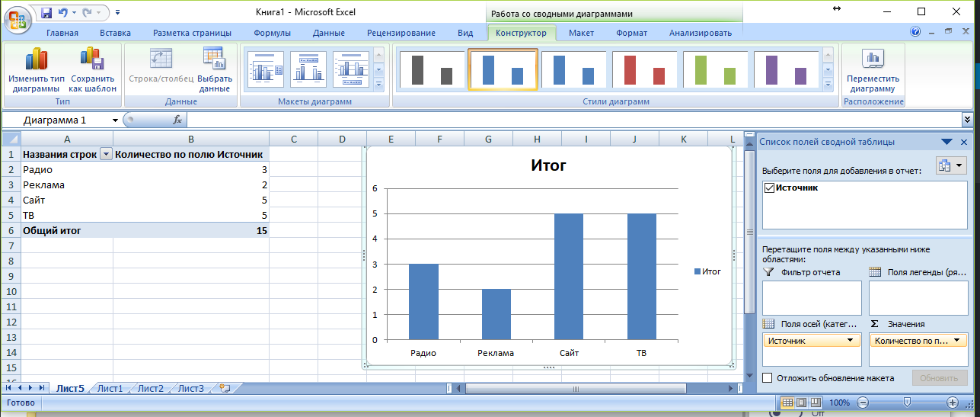Click the Save icon in quick access toolbar
980x417 pixels.
pyautogui.click(x=46, y=13)
